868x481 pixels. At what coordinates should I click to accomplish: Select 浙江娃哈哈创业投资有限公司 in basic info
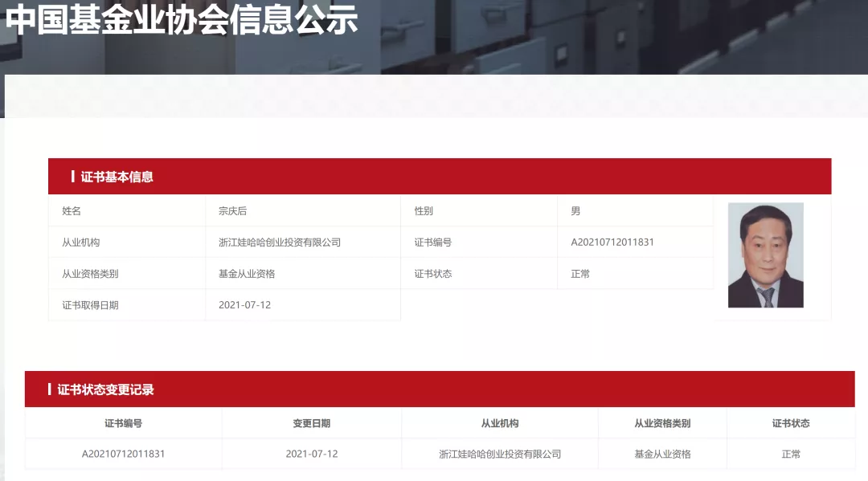[280, 243]
